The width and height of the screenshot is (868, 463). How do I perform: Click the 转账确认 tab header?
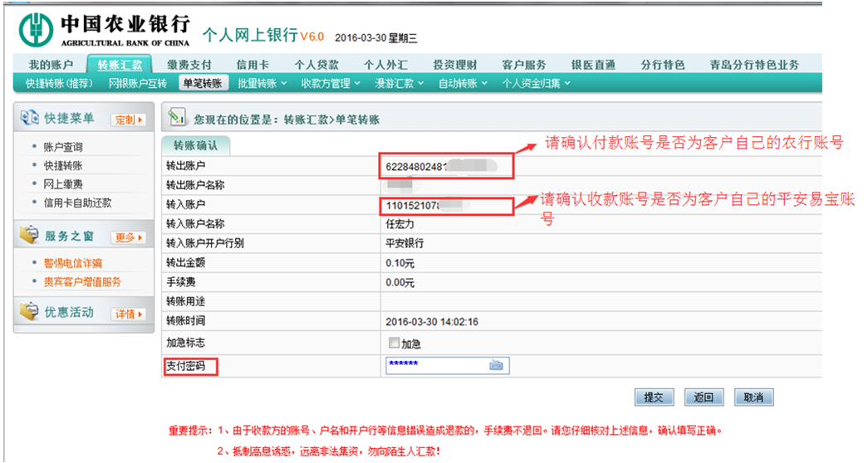[x=195, y=145]
